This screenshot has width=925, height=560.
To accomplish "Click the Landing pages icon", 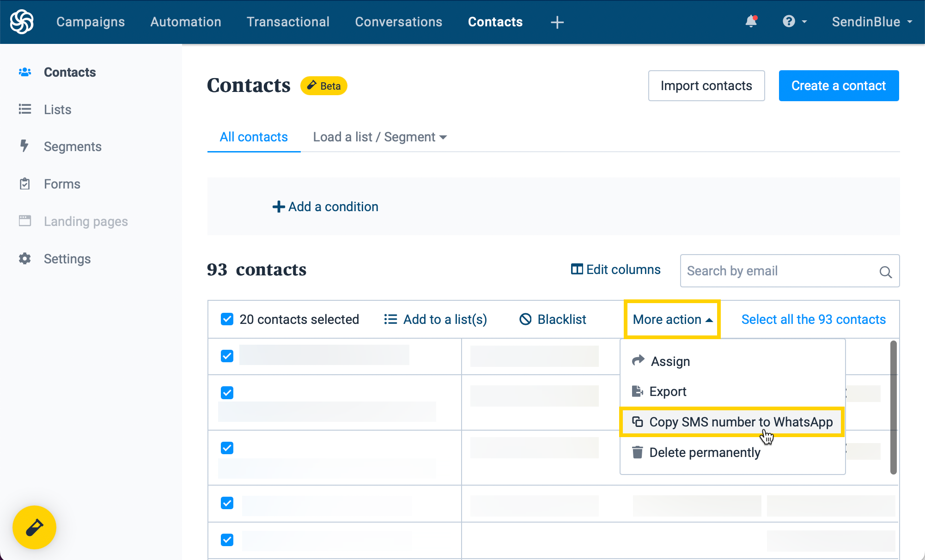I will point(25,221).
